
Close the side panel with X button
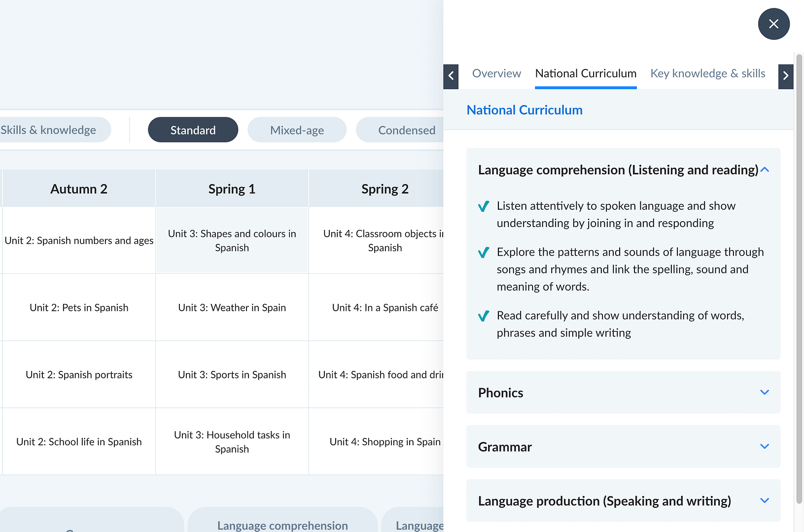[x=773, y=24]
